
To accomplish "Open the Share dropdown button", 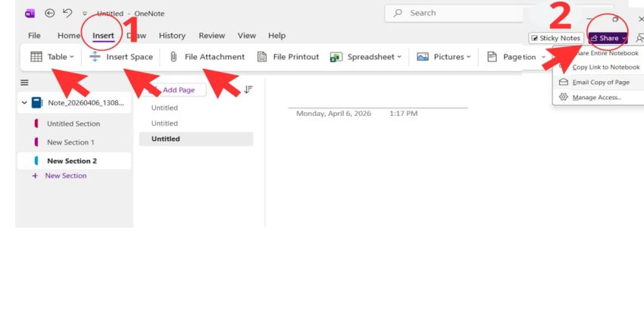I will pos(608,38).
